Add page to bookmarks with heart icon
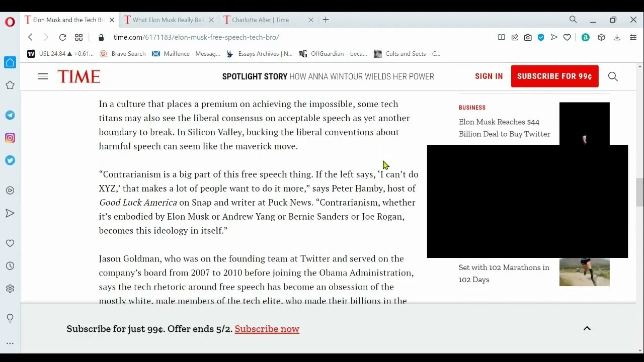The height and width of the screenshot is (362, 644). (x=567, y=37)
